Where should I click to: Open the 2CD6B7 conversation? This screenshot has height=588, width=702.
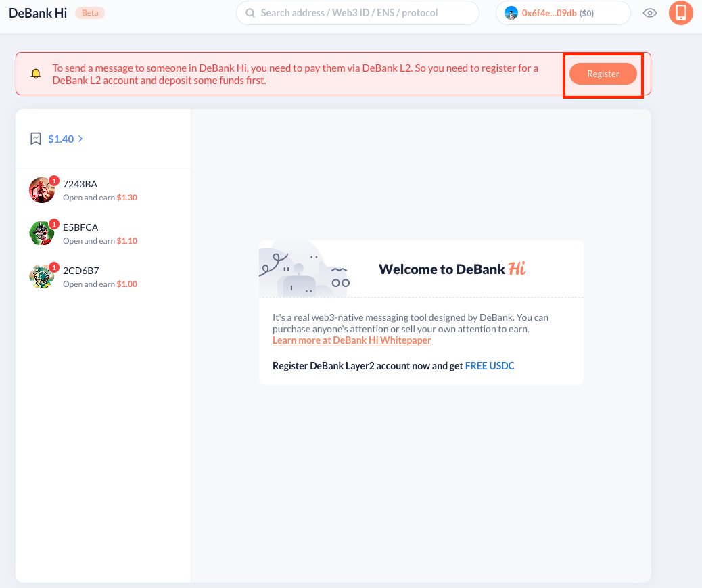(x=103, y=277)
